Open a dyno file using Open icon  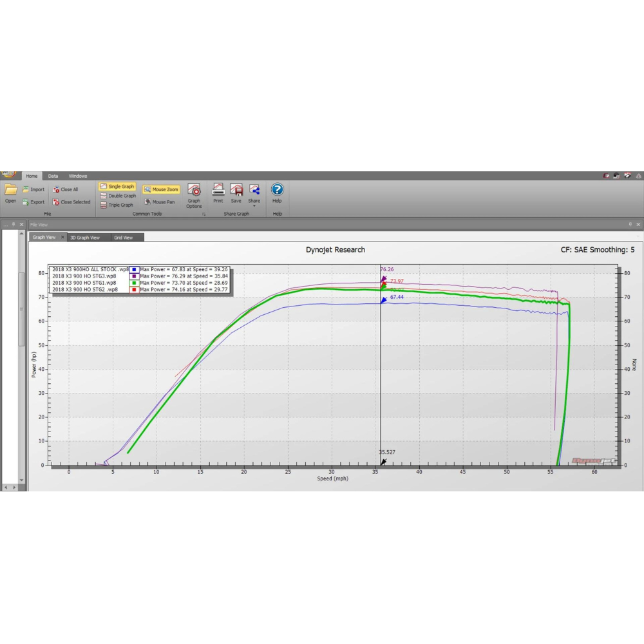point(10,193)
